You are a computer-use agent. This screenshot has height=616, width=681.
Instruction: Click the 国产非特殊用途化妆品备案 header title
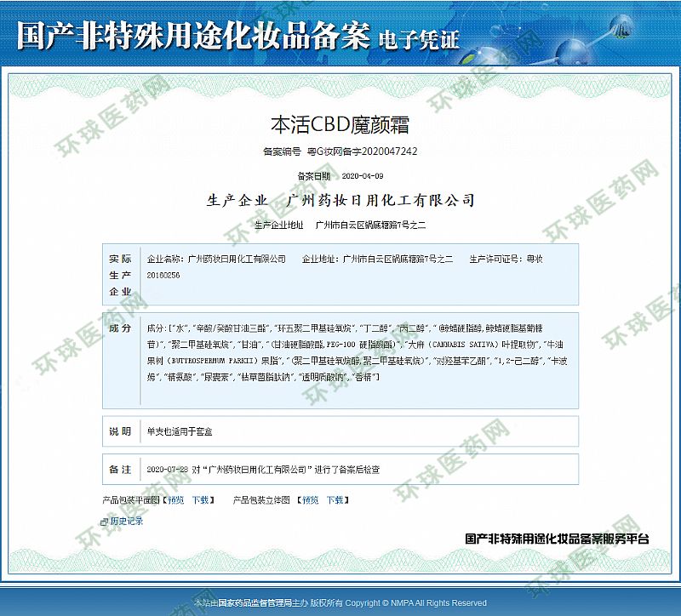(x=193, y=36)
